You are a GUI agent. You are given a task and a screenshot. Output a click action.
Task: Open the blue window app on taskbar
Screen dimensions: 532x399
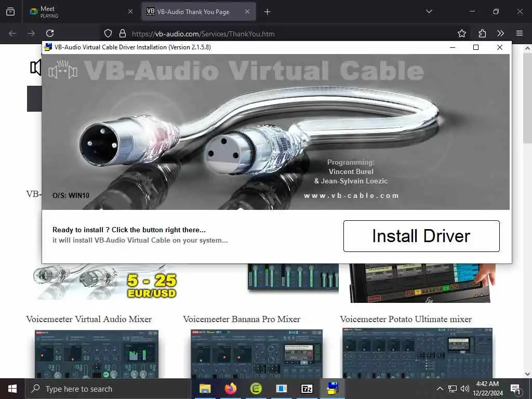[281, 389]
